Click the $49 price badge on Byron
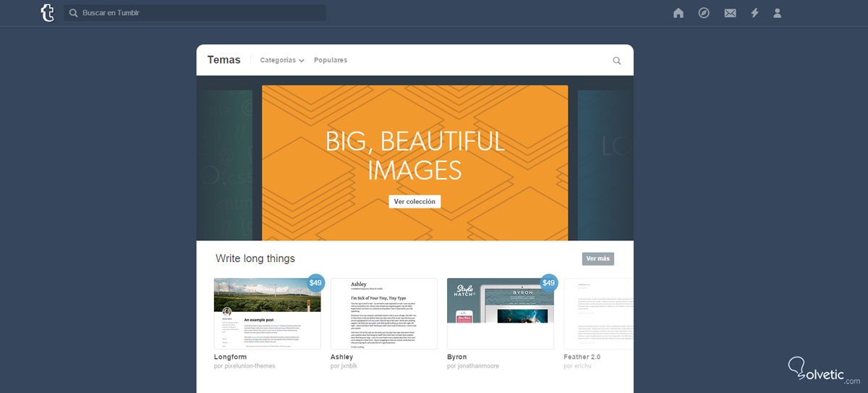This screenshot has height=393, width=868. pyautogui.click(x=549, y=283)
